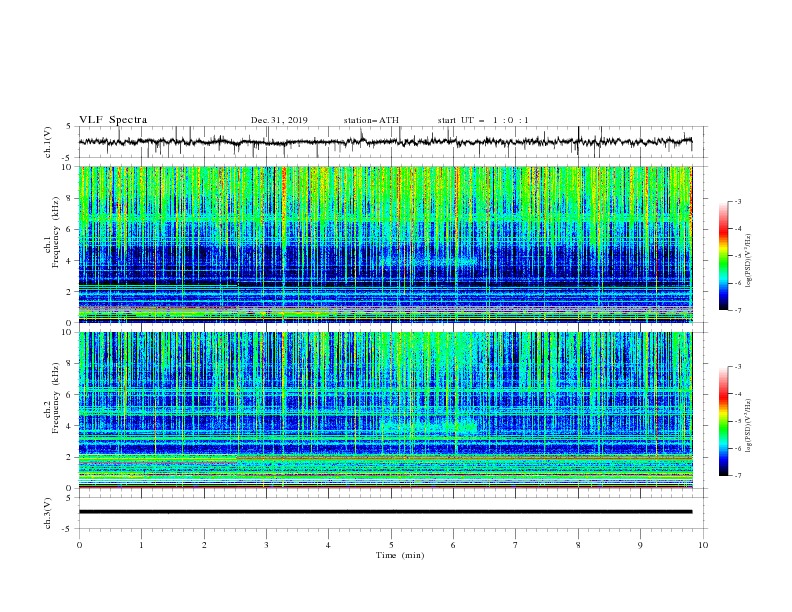
Task: Select the 'Time (min)' axis title
Action: point(400,555)
